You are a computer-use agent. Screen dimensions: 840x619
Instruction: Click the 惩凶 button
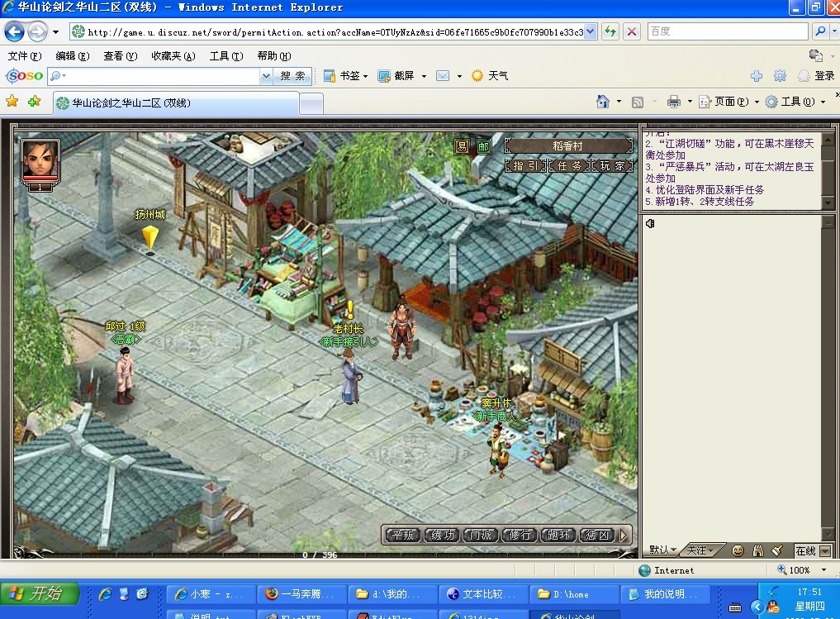597,535
